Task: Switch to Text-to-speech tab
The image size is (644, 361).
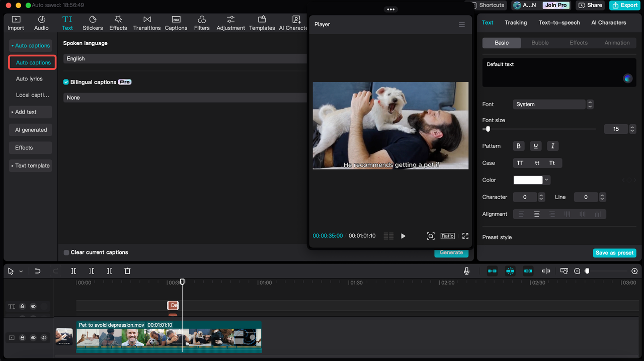Action: point(559,23)
